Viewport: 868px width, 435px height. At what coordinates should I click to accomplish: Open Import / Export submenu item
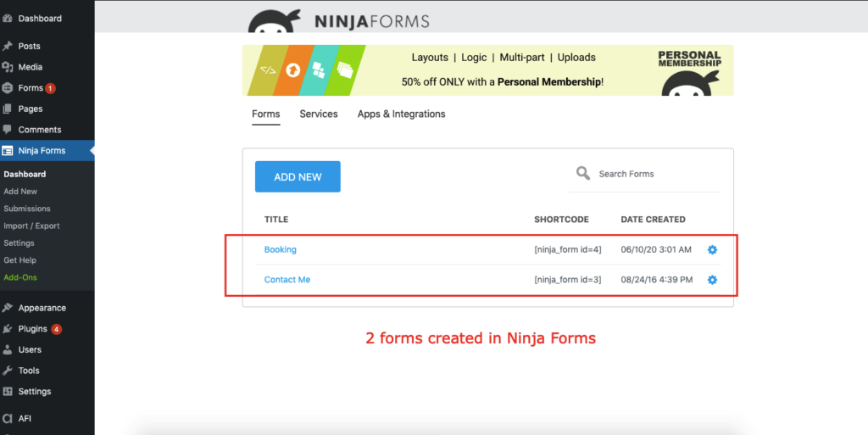click(x=31, y=226)
